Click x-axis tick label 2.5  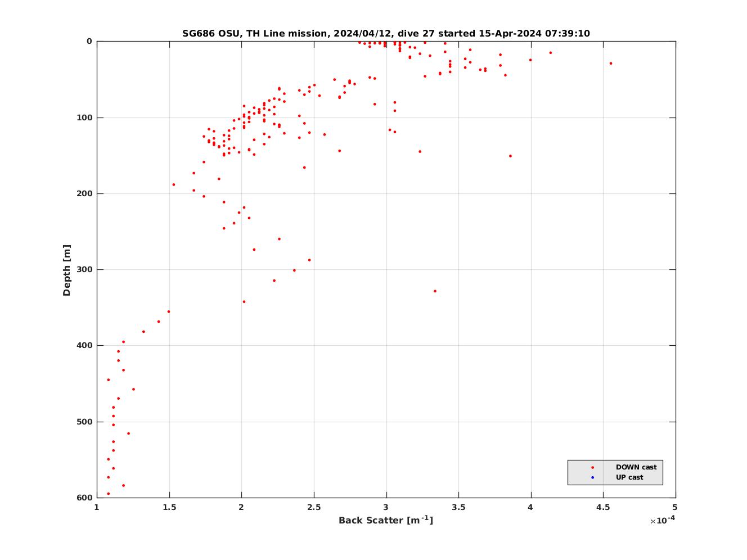click(x=314, y=508)
